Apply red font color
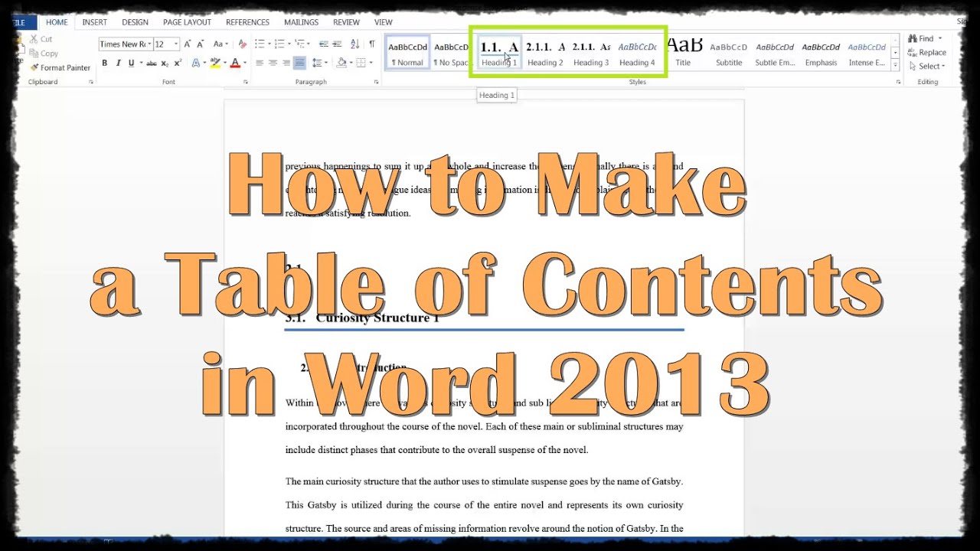980x551 pixels. 235,64
